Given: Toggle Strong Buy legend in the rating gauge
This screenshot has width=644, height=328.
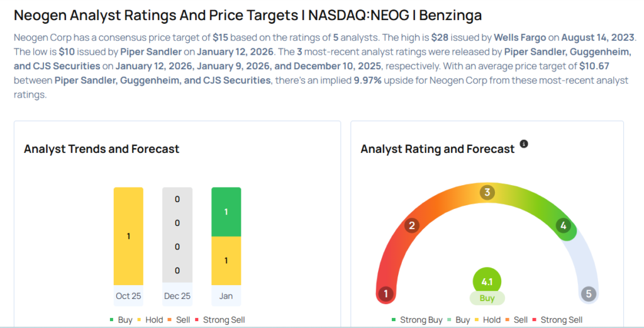Looking at the screenshot, I should coord(417,320).
